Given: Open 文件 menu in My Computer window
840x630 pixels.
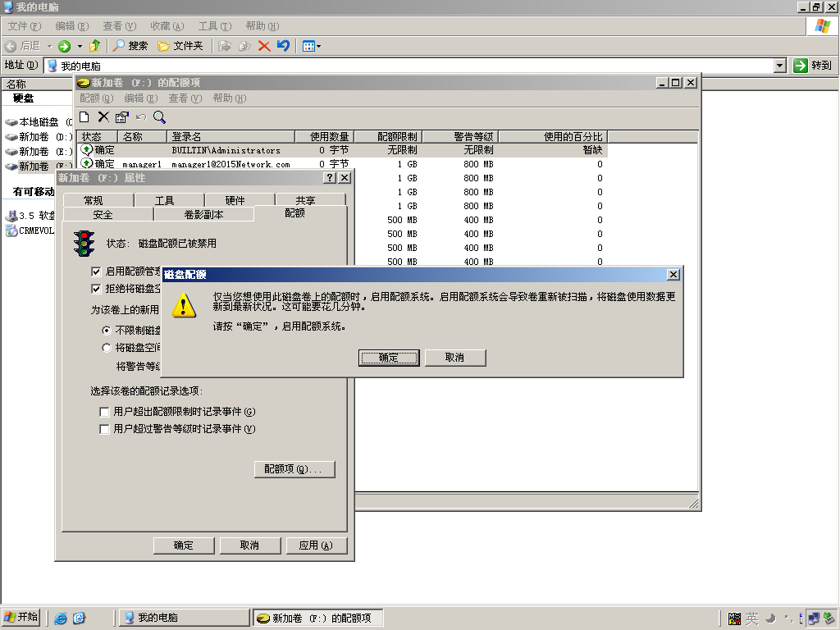Looking at the screenshot, I should point(25,26).
